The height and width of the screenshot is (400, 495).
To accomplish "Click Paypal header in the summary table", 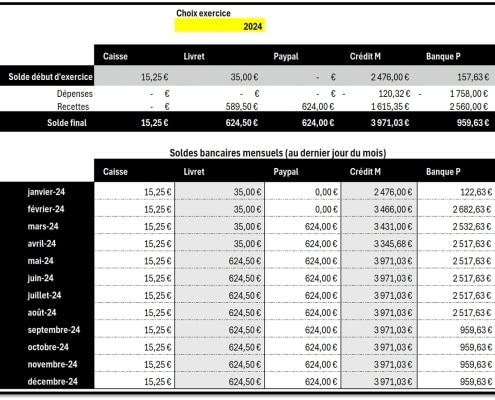I will coord(286,56).
